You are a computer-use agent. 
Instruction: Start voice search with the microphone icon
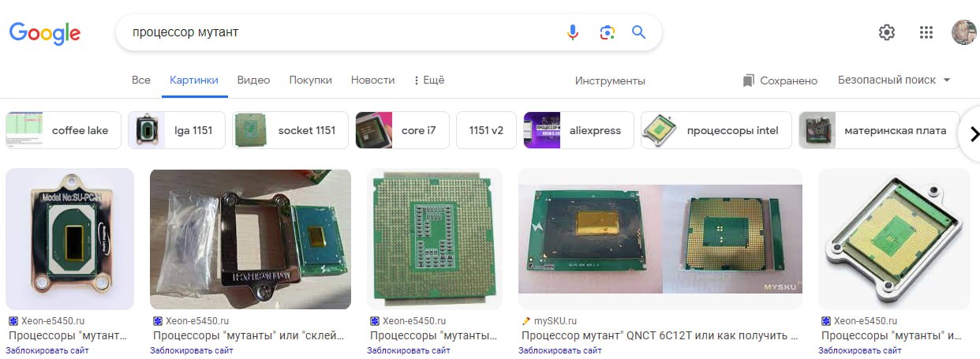[573, 32]
